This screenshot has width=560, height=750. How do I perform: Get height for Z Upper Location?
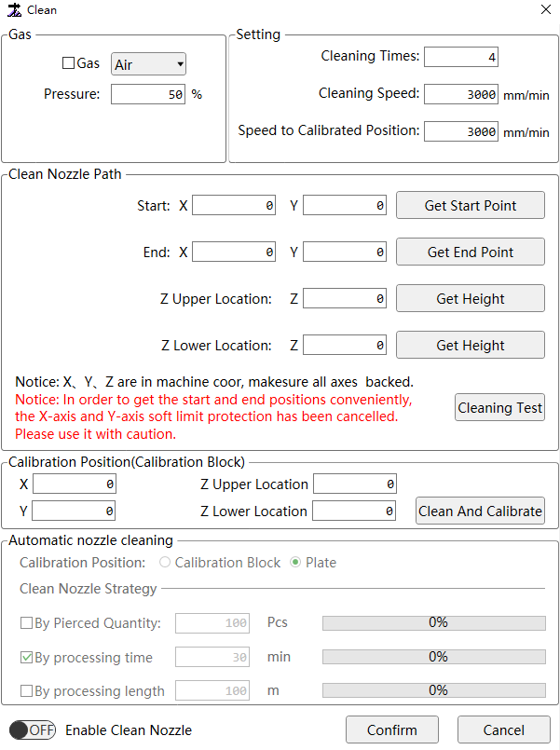(x=471, y=298)
